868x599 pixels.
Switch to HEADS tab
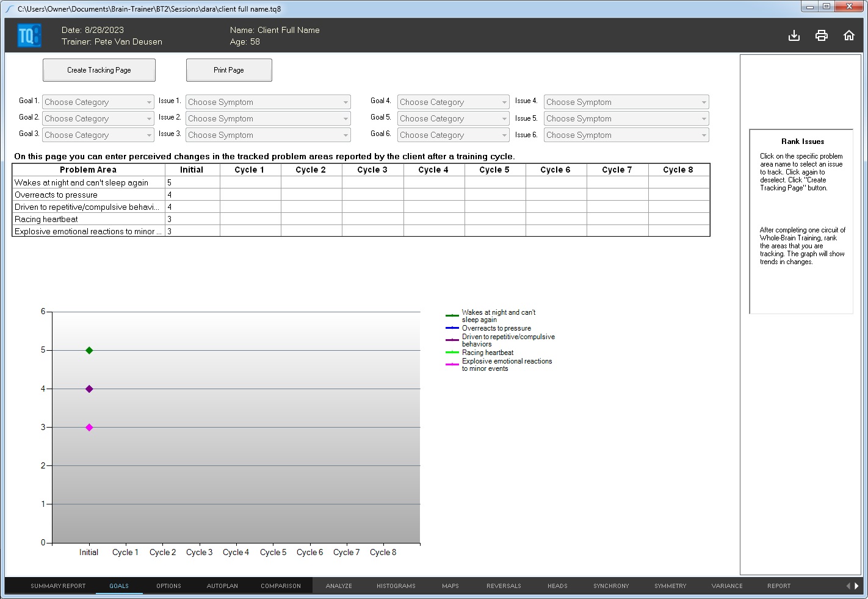click(557, 586)
